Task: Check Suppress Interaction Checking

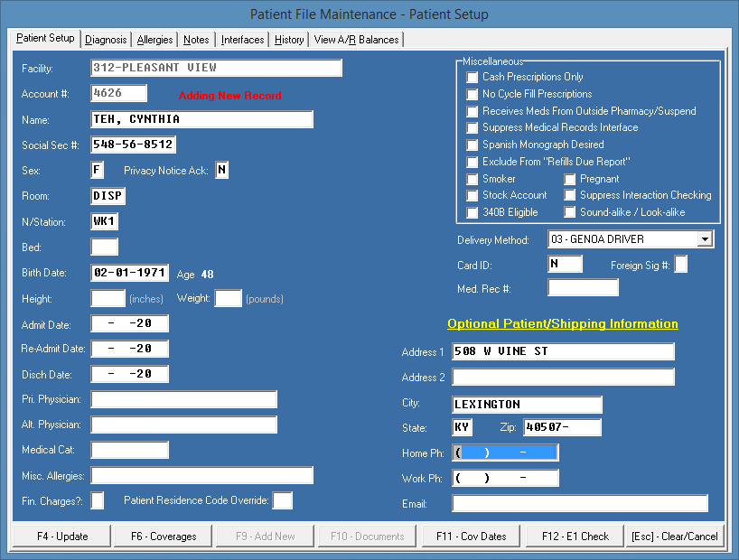Action: click(x=570, y=196)
